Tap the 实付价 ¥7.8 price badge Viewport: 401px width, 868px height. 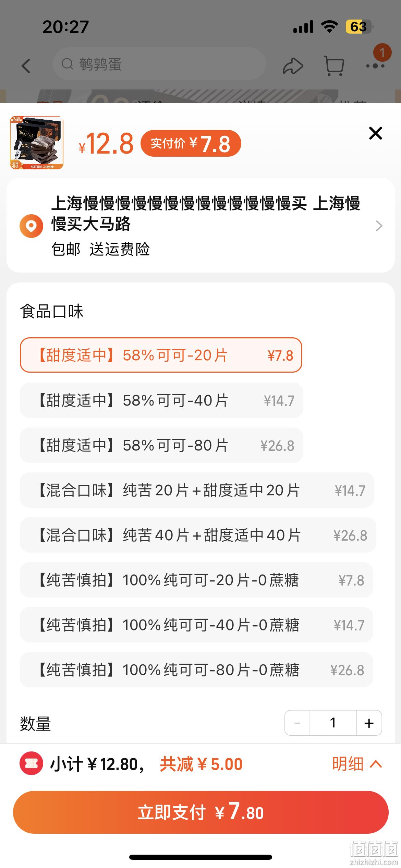point(191,143)
